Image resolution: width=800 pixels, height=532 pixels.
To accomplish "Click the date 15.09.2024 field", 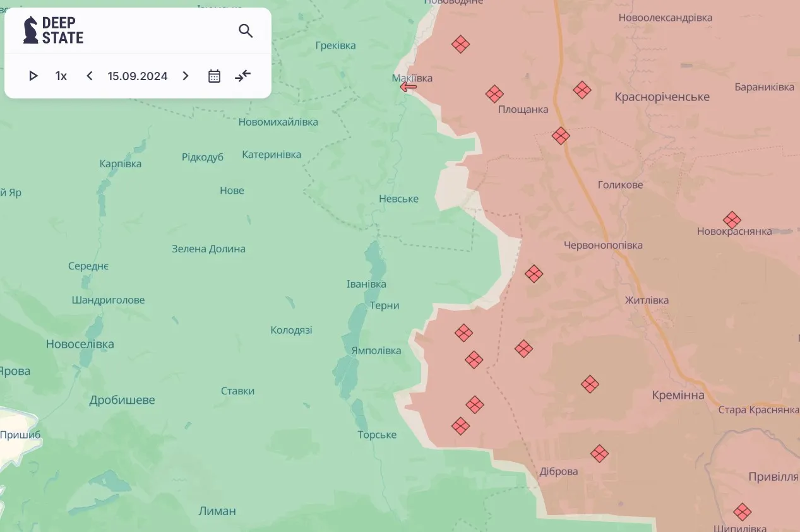I will [x=138, y=76].
